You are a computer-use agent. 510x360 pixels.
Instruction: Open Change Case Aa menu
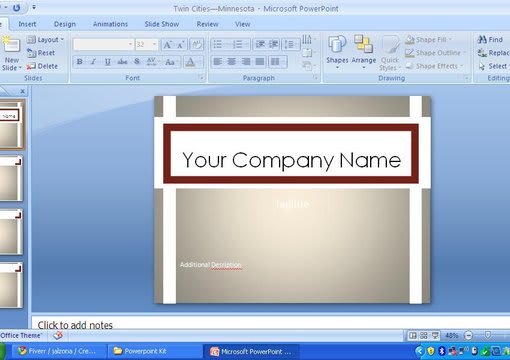click(x=171, y=62)
